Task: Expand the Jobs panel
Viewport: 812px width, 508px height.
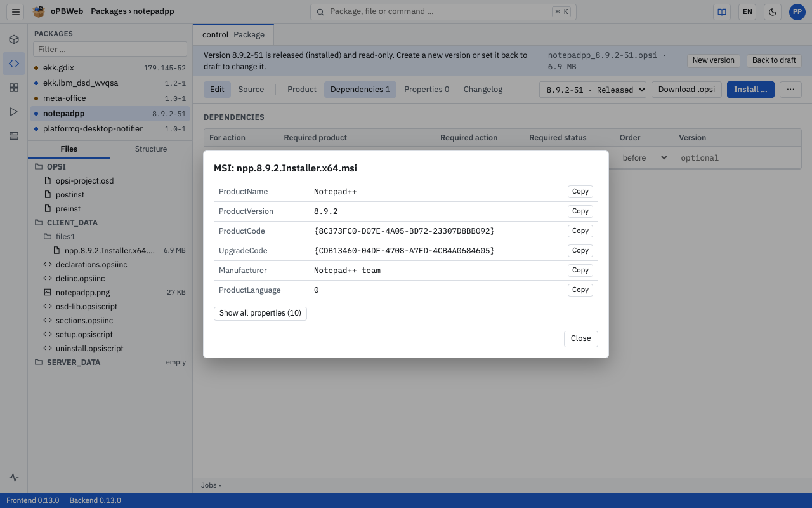Action: point(211,485)
